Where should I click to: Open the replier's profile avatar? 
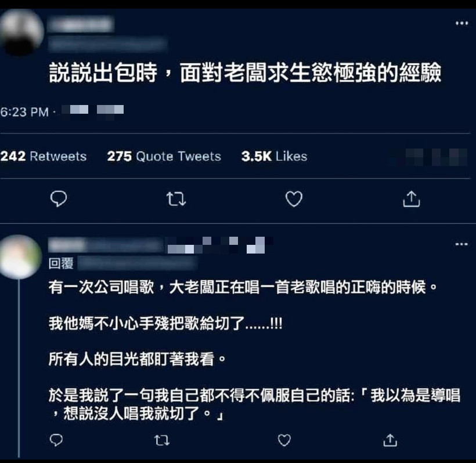21,256
